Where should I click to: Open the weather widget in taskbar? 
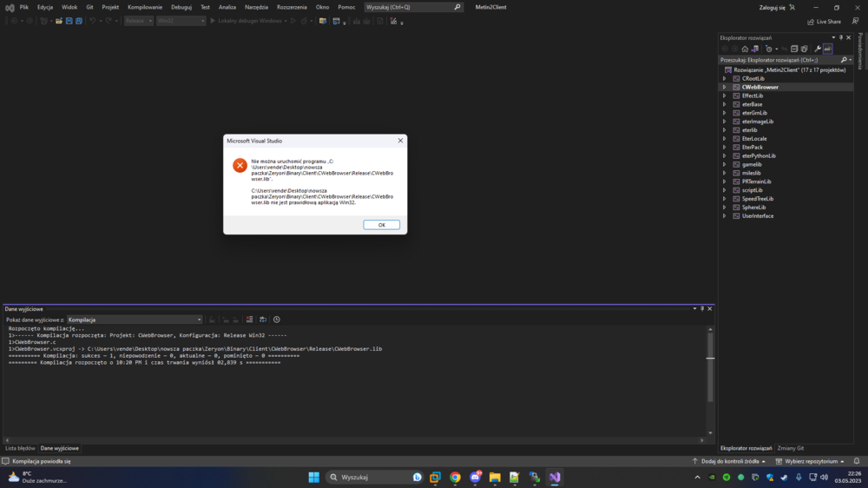pyautogui.click(x=36, y=477)
